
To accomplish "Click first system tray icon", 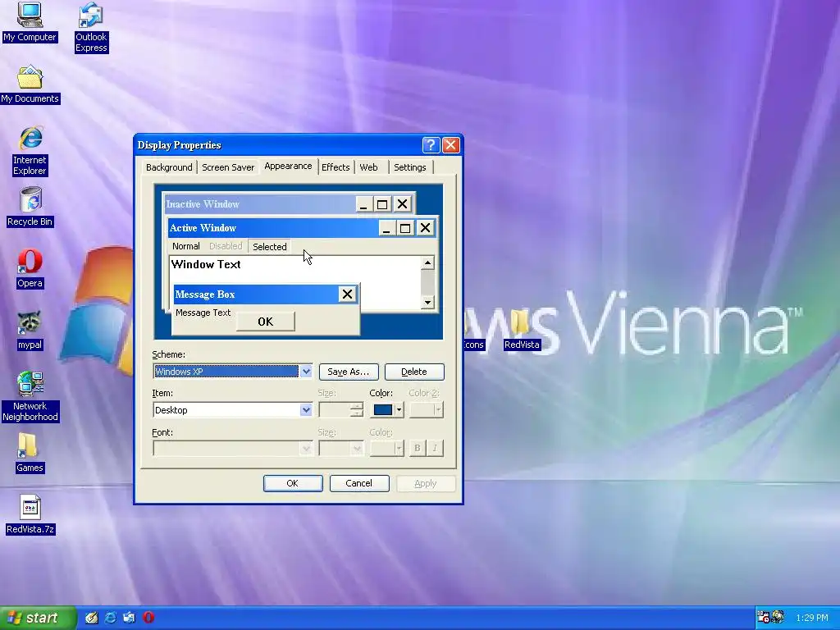I will click(764, 618).
